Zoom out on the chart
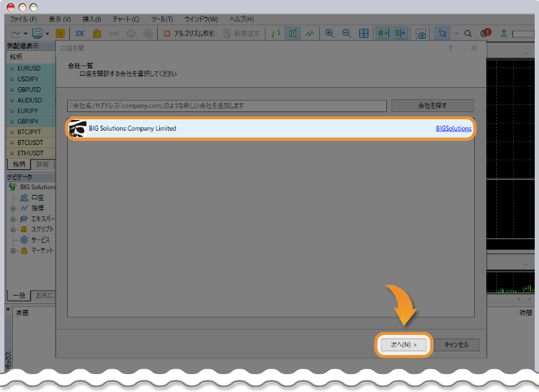The image size is (539, 392). [x=346, y=34]
